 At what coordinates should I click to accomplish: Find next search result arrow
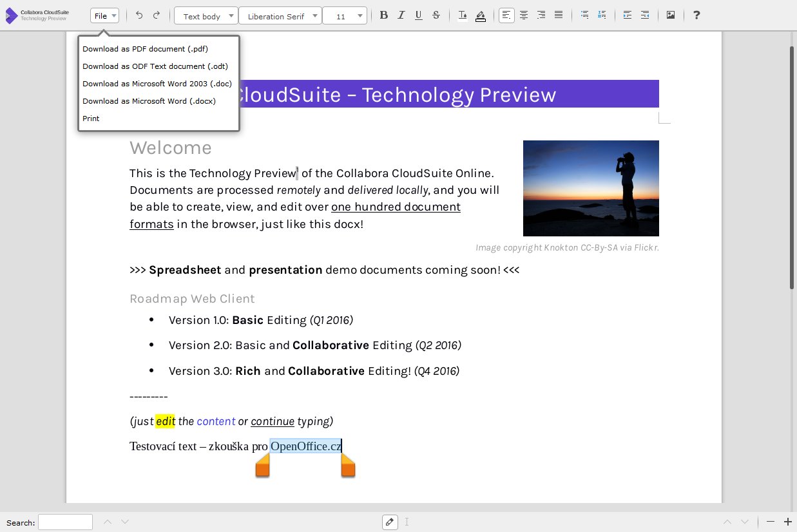pyautogui.click(x=125, y=522)
